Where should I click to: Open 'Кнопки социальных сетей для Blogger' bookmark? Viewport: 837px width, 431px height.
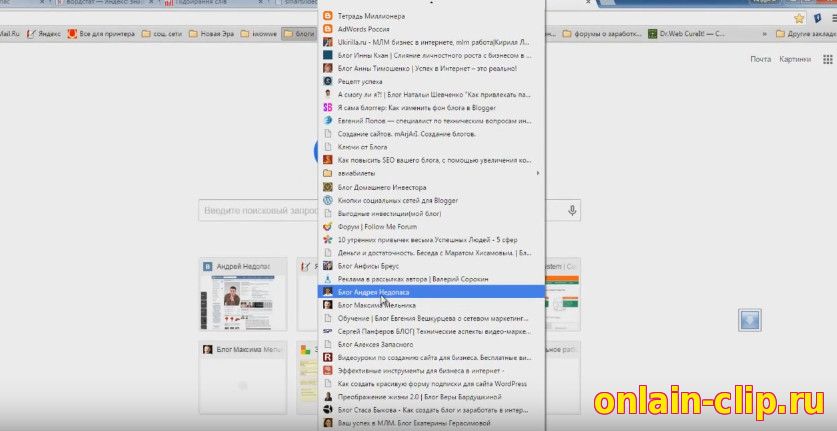pos(431,200)
